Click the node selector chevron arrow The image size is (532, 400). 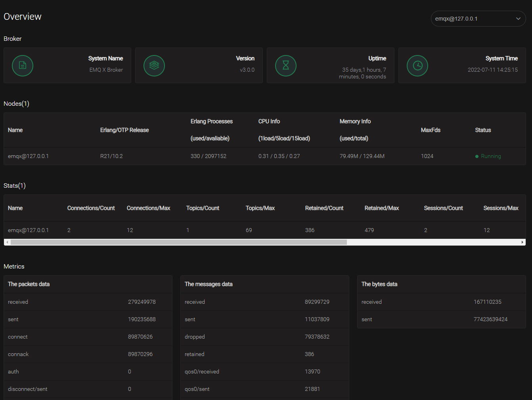pyautogui.click(x=518, y=19)
